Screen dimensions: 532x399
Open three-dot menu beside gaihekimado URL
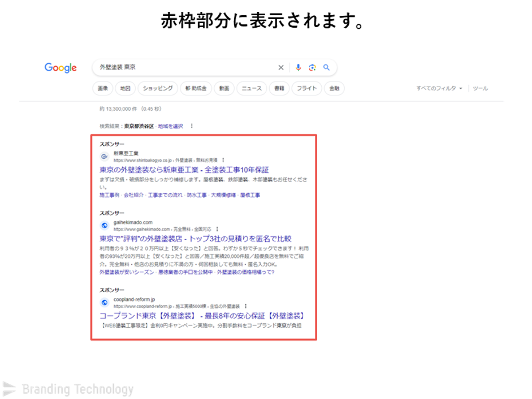pos(217,229)
